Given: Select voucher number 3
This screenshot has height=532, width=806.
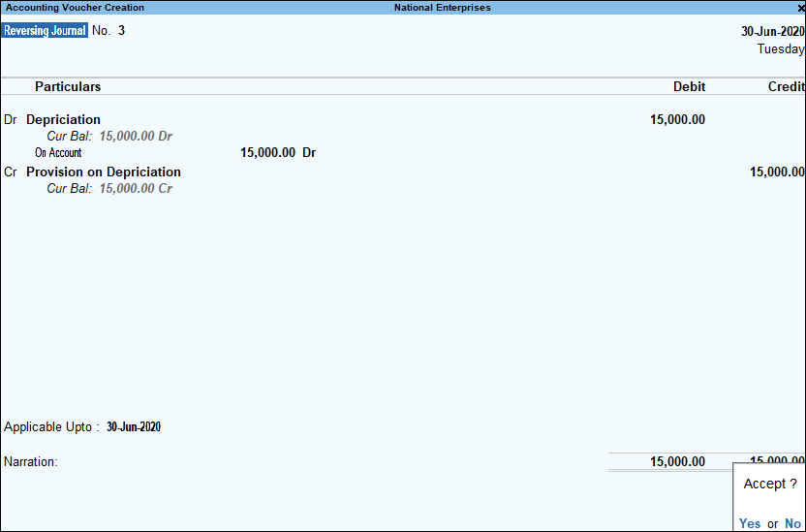Looking at the screenshot, I should (x=121, y=30).
